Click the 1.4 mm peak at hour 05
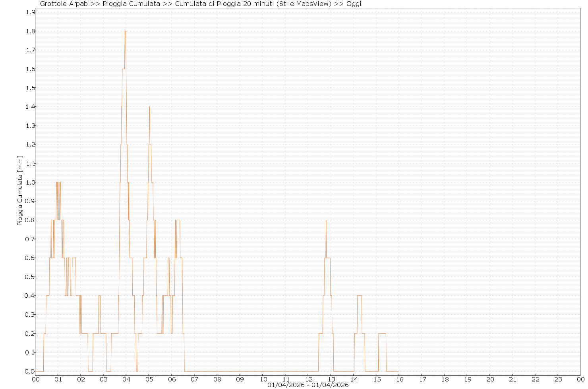This screenshot has width=588, height=389. 149,107
